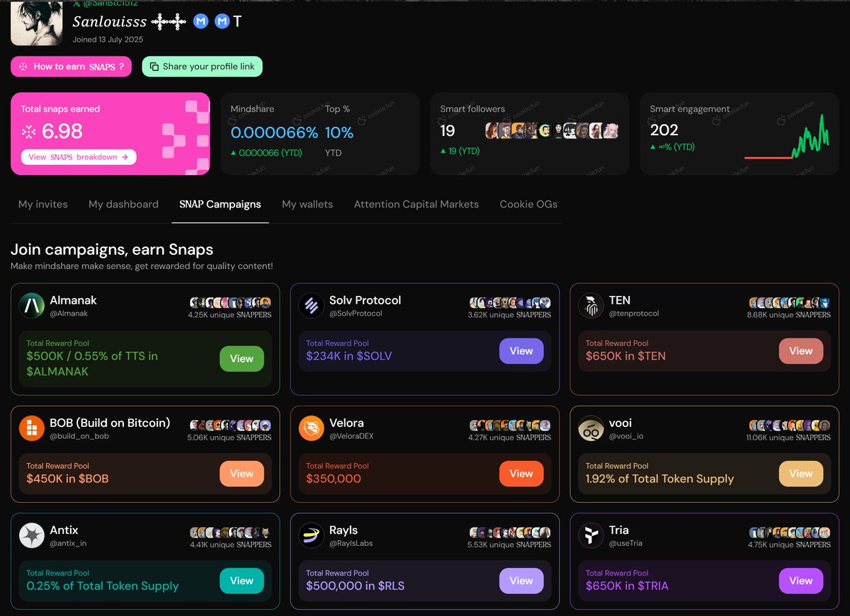Click the @build_on_bob handle
This screenshot has width=850, height=616.
coord(79,436)
